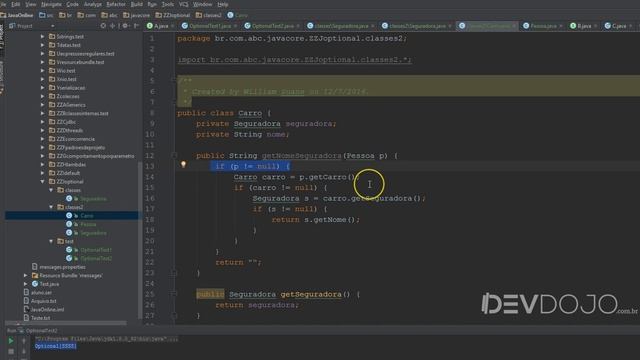This screenshot has height=360, width=640.
Task: Click down-arrow icon in Run panel
Action: click(x=24, y=351)
